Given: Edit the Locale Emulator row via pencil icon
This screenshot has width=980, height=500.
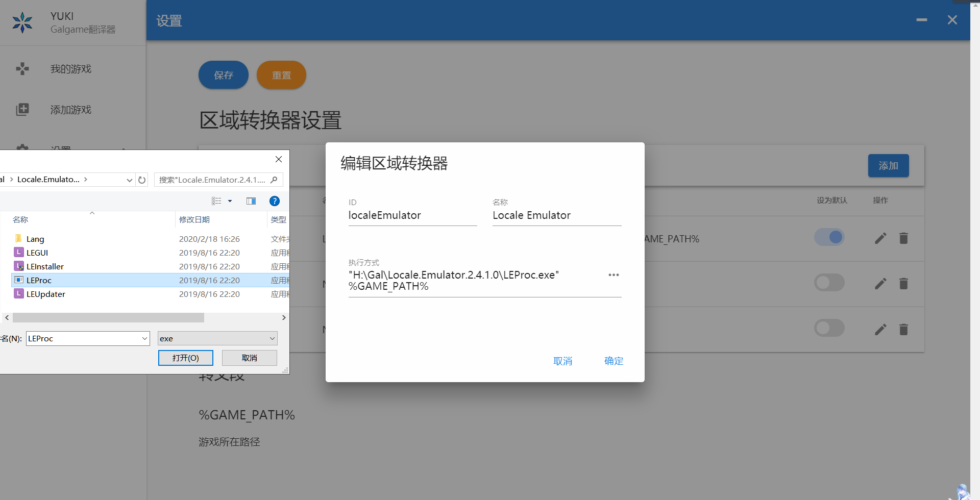Looking at the screenshot, I should 880,238.
